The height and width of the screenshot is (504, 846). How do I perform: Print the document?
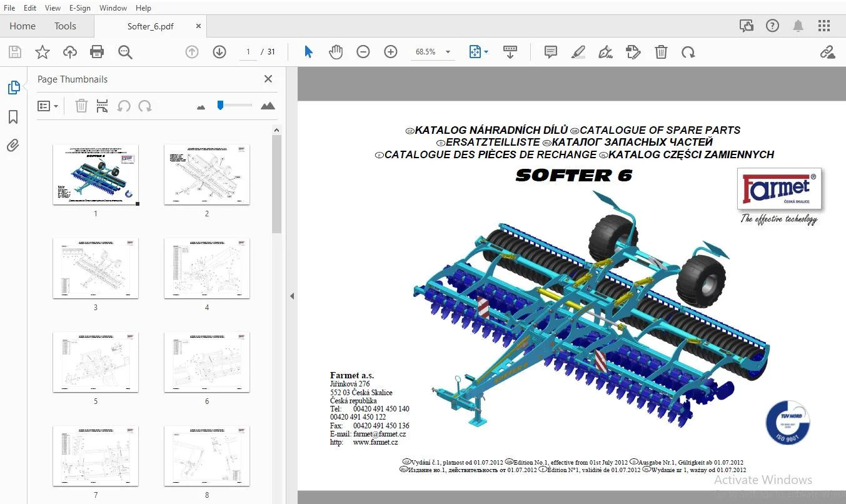point(97,52)
